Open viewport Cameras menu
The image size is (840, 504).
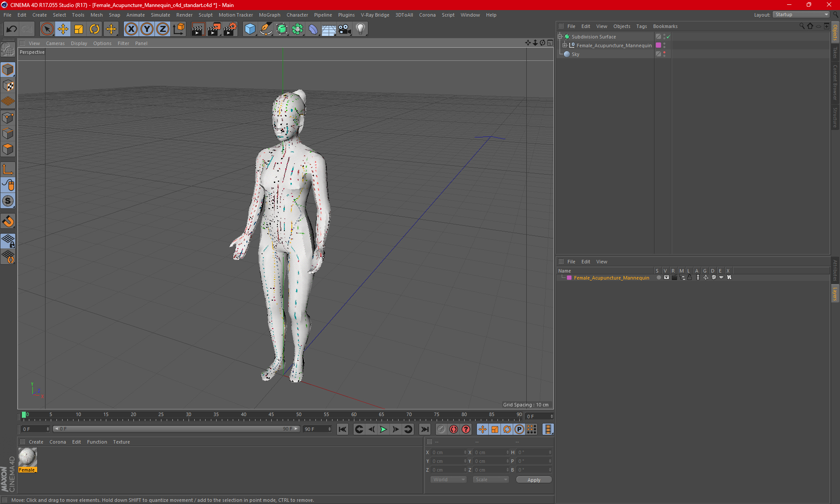point(55,43)
